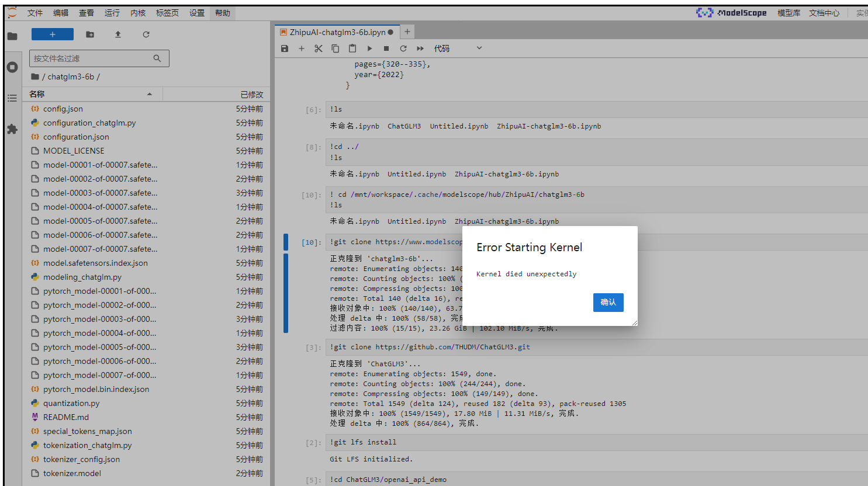The image size is (868, 486).
Task: Click the search magnifier in filter box
Action: click(x=157, y=58)
